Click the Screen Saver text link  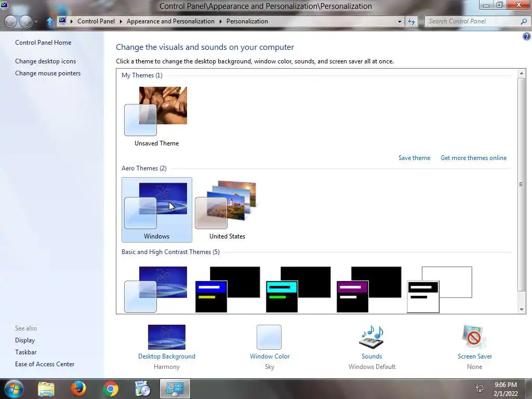pyautogui.click(x=474, y=356)
